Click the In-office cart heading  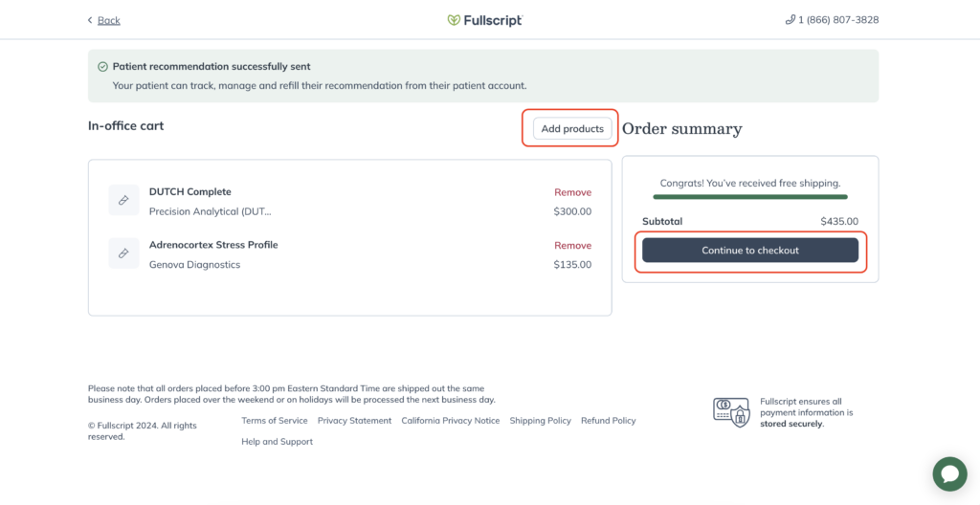point(125,125)
